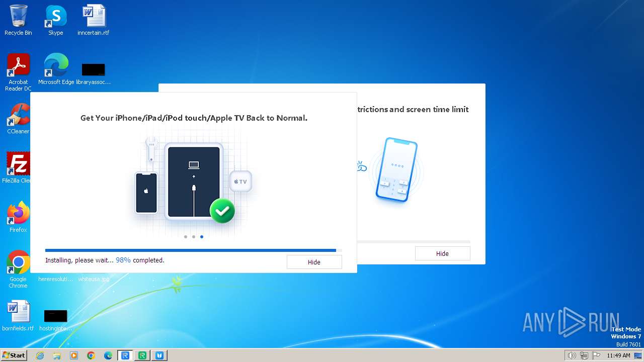This screenshot has width=644, height=362.
Task: Click the Show desktop button at the taskbar end
Action: click(638, 355)
